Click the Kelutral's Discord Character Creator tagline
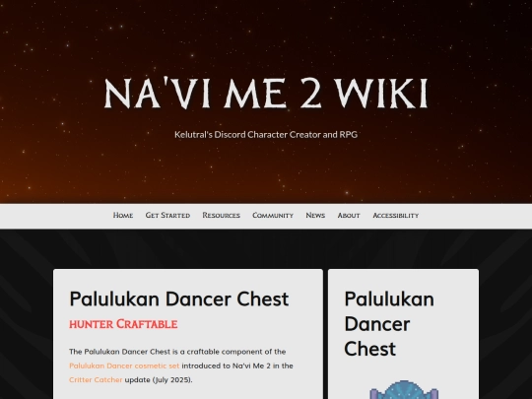 click(266, 134)
